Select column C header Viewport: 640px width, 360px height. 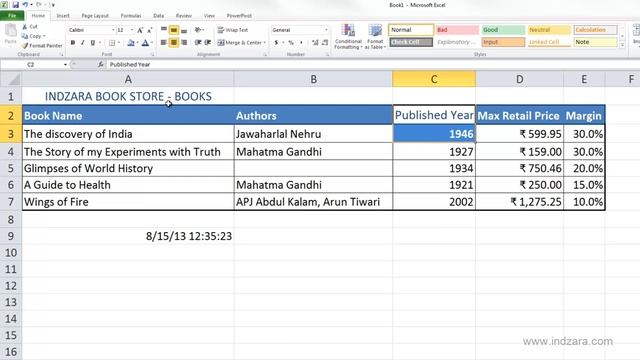click(x=434, y=79)
